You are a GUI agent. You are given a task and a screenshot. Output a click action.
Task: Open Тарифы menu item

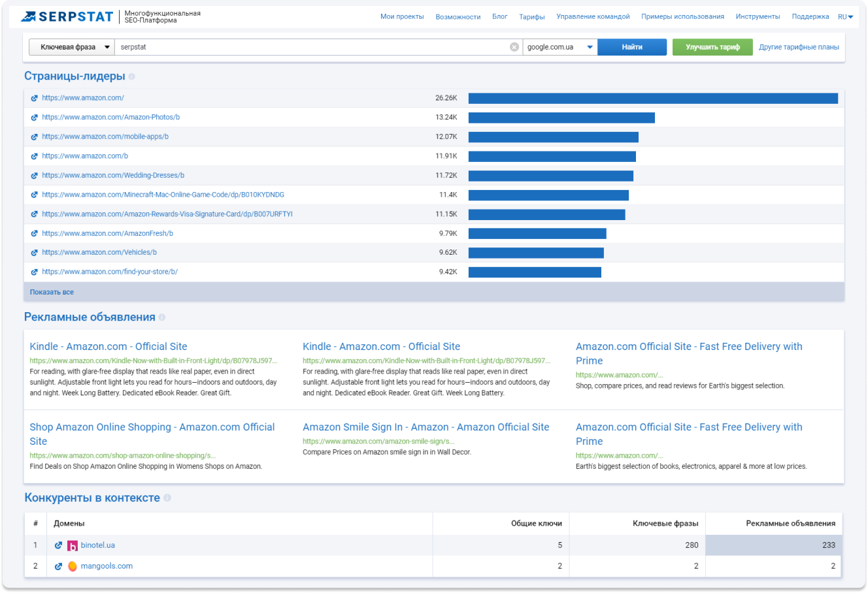(x=532, y=17)
